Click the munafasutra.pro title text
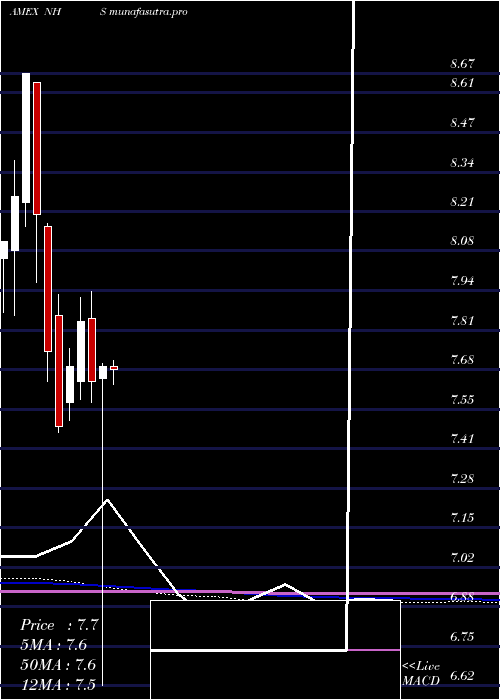500x700 pixels. [148, 12]
